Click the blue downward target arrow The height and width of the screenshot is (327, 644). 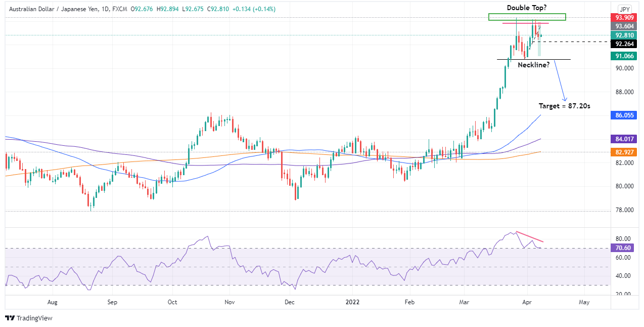[561, 81]
